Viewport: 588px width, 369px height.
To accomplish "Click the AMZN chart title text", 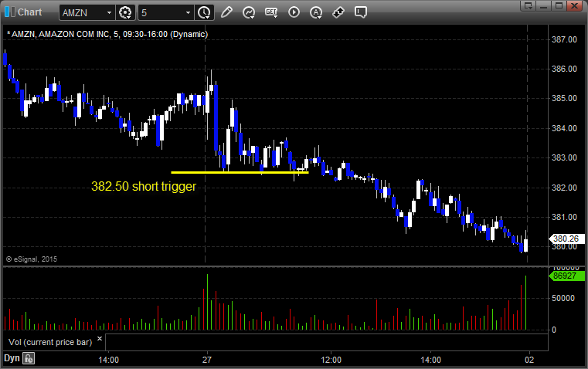I will pyautogui.click(x=107, y=34).
